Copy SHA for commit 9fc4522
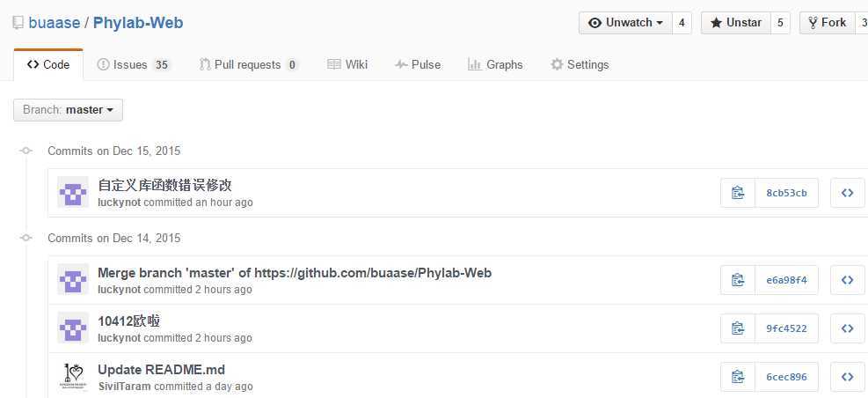Viewport: 868px width, 398px height. tap(737, 328)
